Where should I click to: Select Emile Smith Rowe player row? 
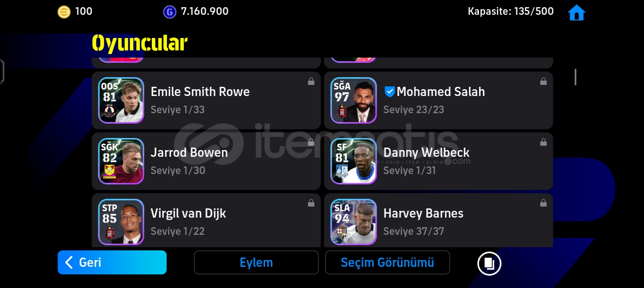206,100
